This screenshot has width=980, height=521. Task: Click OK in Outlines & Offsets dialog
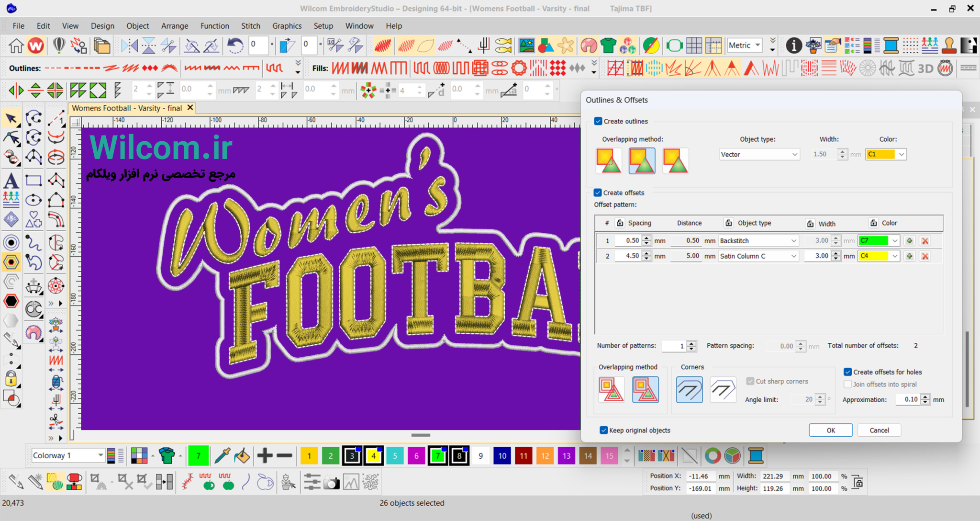pos(831,430)
